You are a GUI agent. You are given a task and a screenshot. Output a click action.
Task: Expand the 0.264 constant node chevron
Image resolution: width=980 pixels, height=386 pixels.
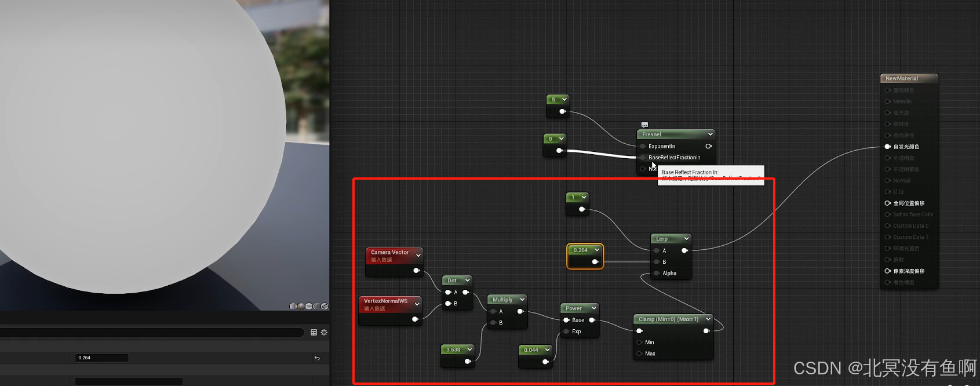pos(596,250)
